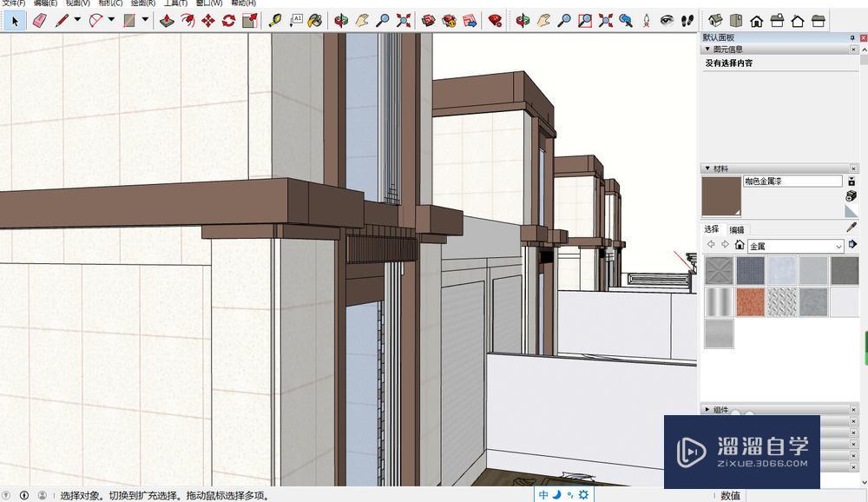This screenshot has width=868, height=502.
Task: Open the 3D Warehouse icon
Action: pos(428,21)
